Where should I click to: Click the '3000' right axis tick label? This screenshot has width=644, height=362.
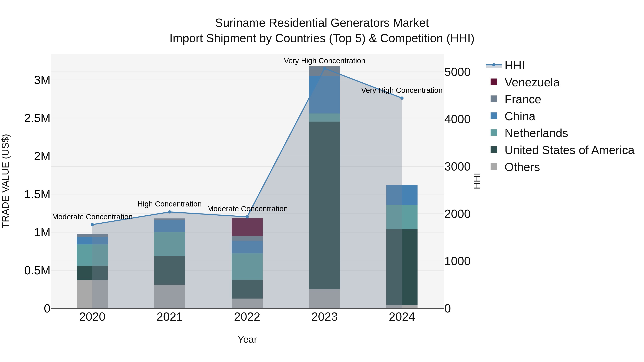[x=457, y=167]
